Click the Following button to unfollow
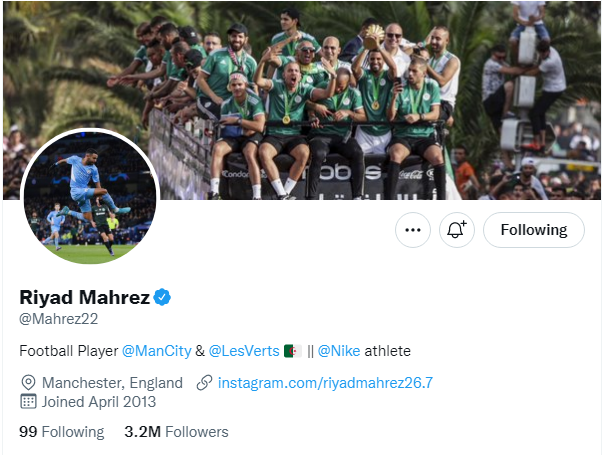 pos(534,230)
